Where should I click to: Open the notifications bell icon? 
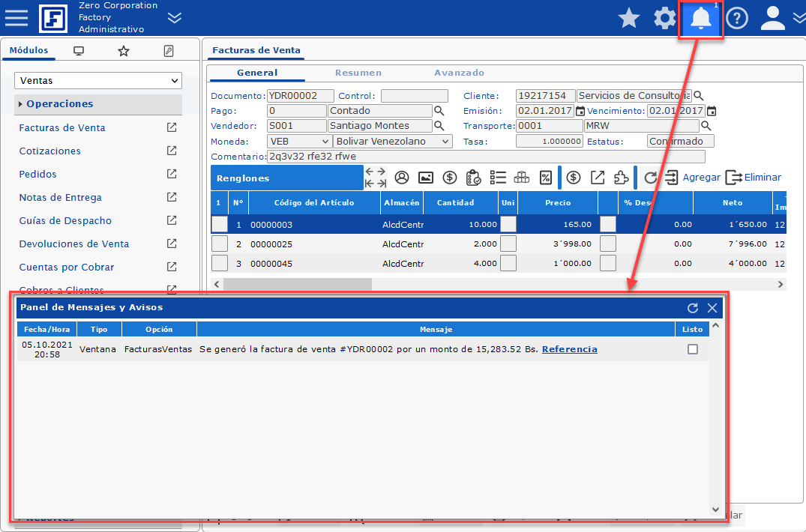click(x=701, y=19)
